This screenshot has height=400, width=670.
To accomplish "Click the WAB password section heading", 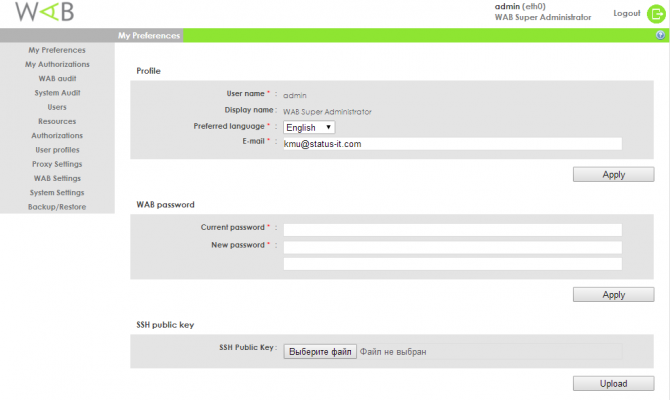I will pyautogui.click(x=165, y=205).
